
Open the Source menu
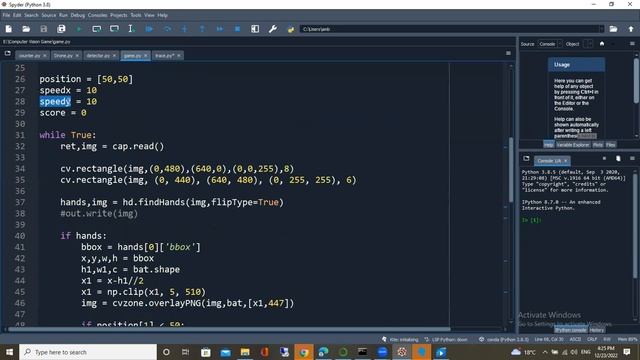(x=49, y=15)
